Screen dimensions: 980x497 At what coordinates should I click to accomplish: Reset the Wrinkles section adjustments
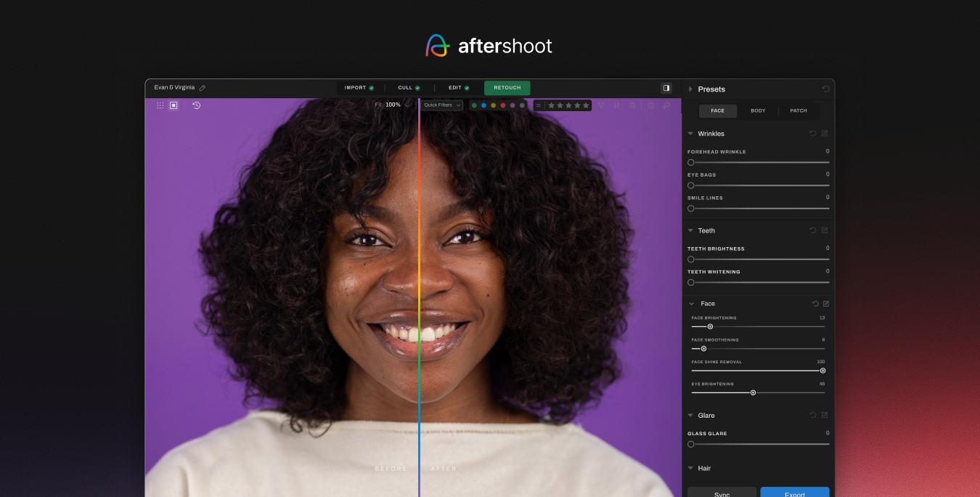coord(813,134)
